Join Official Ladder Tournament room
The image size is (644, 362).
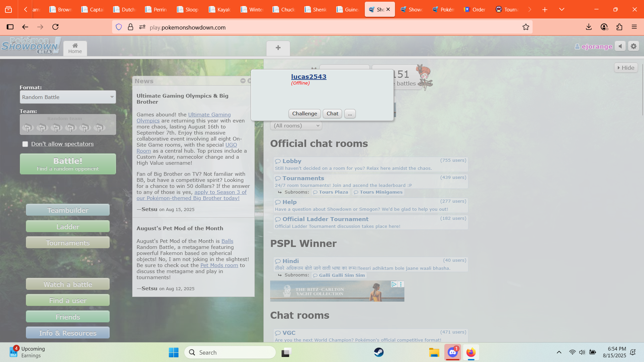point(370,222)
